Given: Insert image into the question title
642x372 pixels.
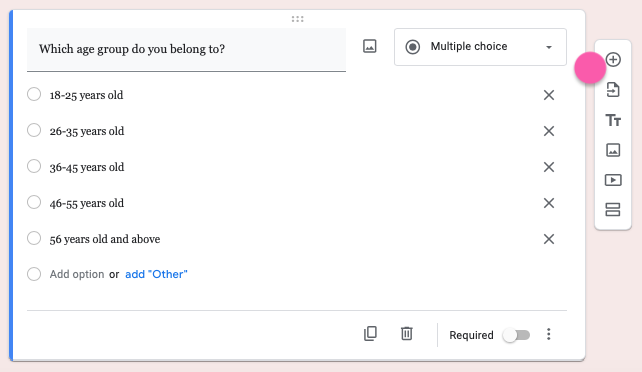Looking at the screenshot, I should coord(370,46).
